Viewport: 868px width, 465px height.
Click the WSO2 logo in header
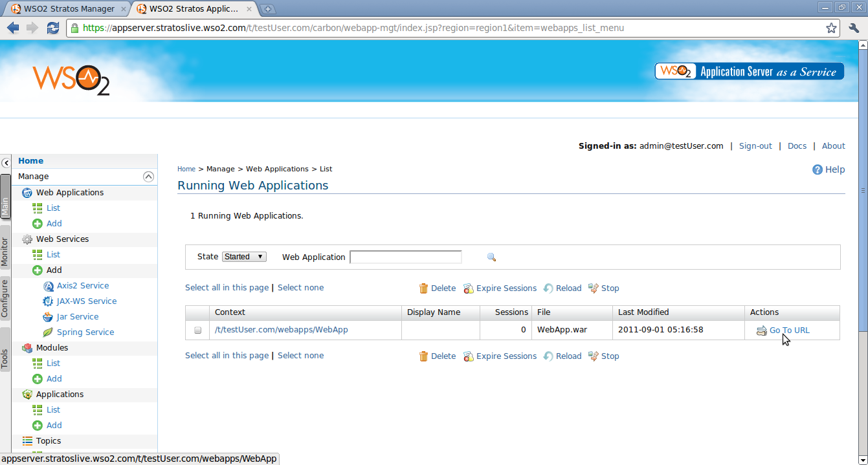71,80
